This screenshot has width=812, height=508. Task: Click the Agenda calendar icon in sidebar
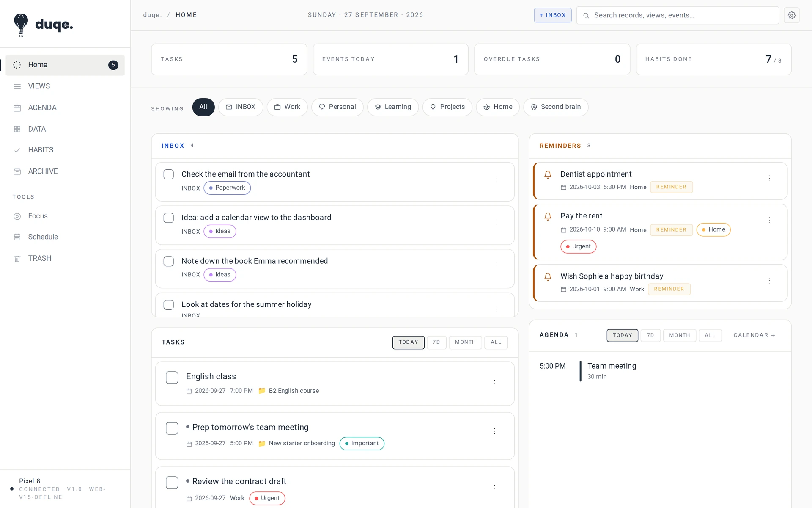(17, 108)
